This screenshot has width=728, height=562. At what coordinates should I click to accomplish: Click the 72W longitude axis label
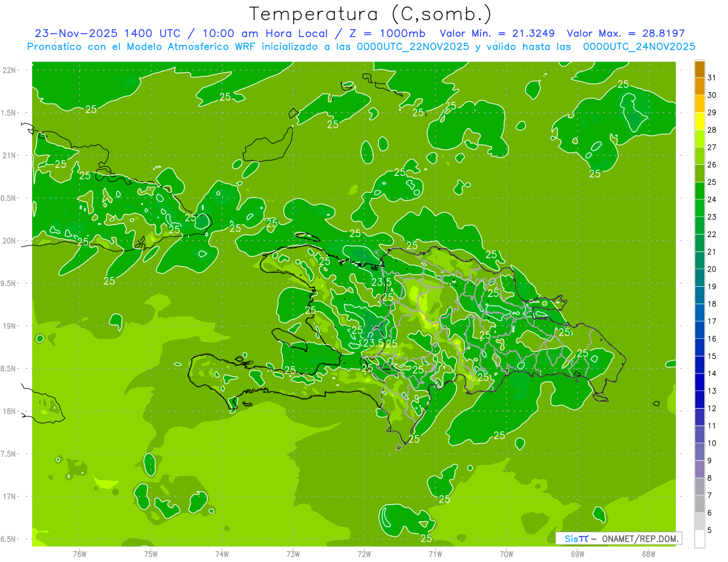(x=364, y=554)
